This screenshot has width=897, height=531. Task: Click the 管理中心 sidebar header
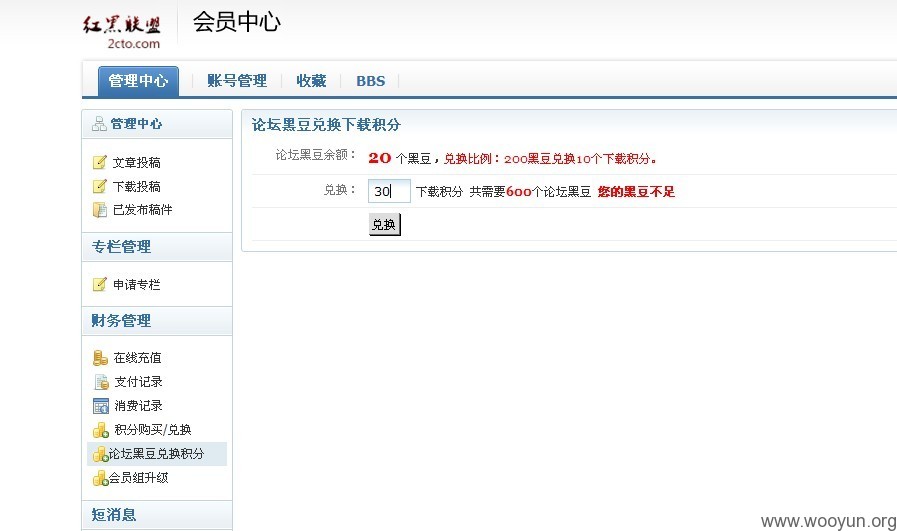click(157, 124)
